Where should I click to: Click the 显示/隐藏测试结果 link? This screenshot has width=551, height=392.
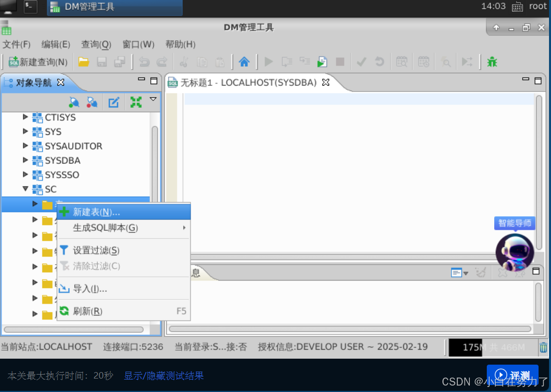[164, 376]
